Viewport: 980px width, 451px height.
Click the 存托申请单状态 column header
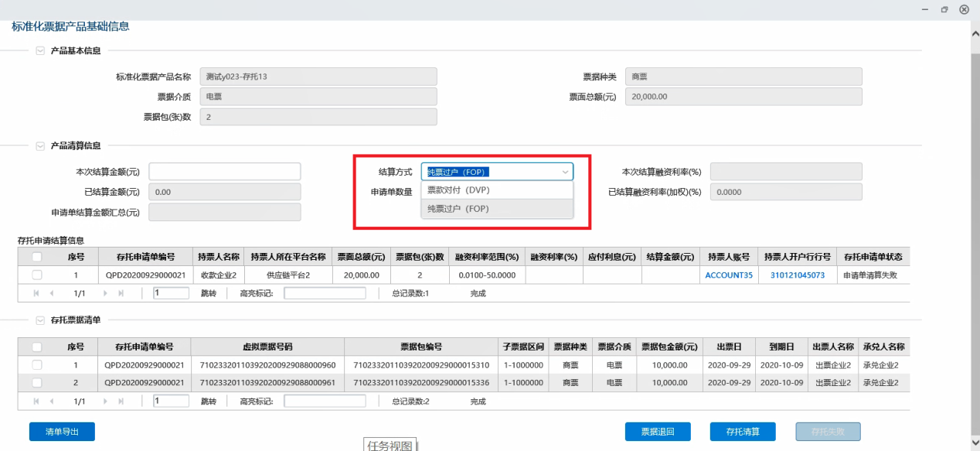click(873, 257)
